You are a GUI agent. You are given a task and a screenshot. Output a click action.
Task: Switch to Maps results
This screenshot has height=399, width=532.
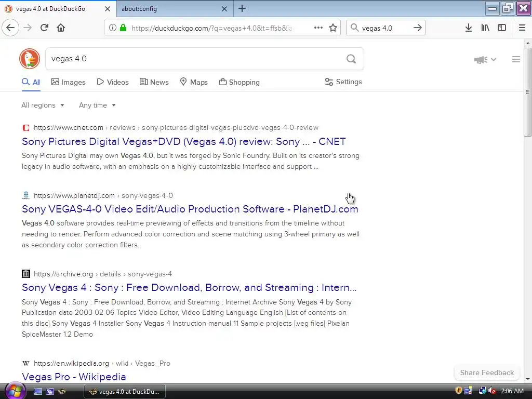tap(194, 82)
